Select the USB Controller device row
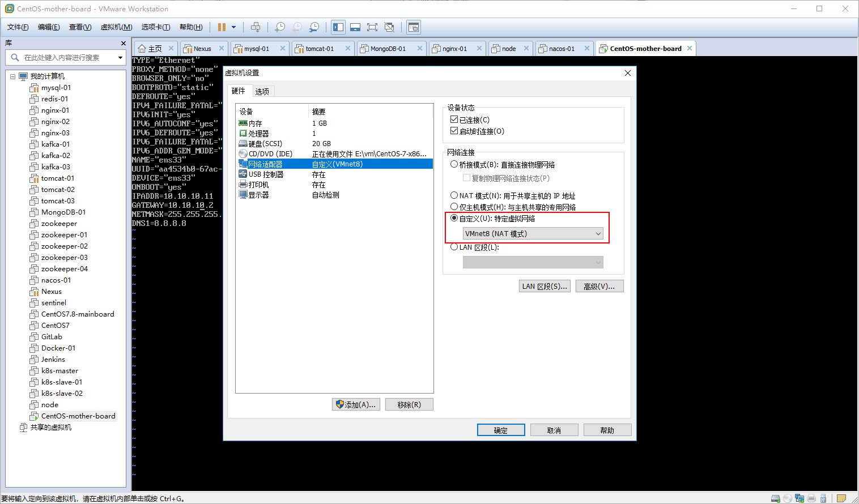The width and height of the screenshot is (859, 504). point(334,174)
